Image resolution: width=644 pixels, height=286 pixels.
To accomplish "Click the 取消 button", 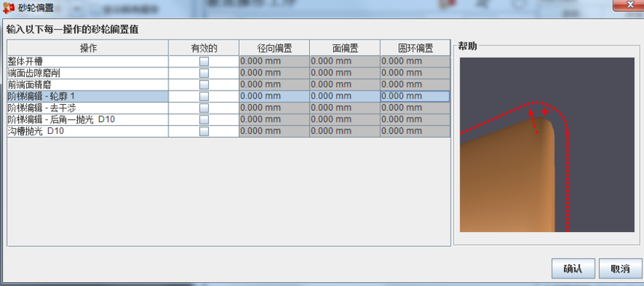I will [x=620, y=269].
